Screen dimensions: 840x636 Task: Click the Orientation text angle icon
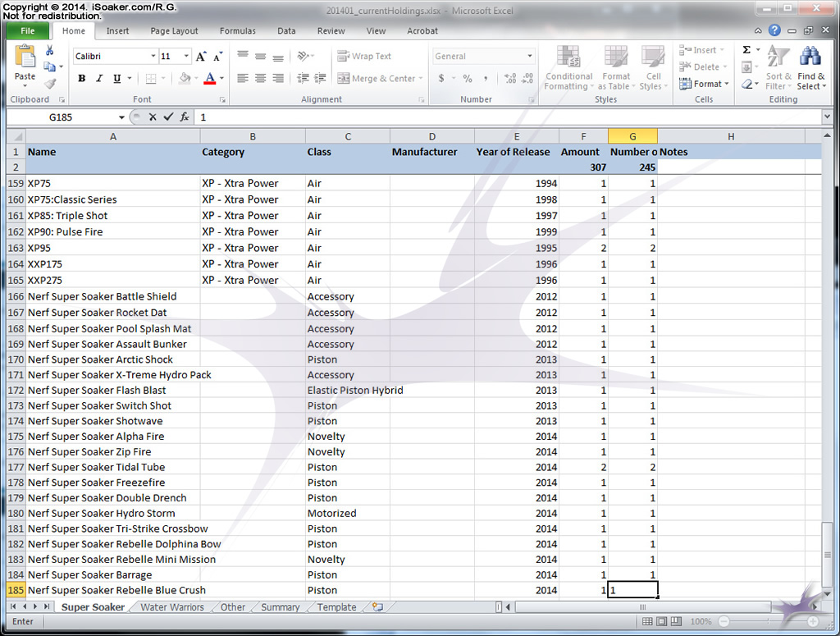[x=304, y=56]
